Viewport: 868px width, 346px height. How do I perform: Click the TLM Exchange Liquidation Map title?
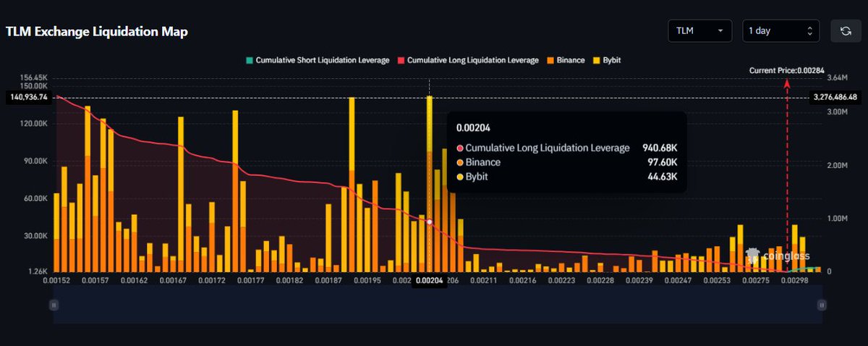pos(96,32)
